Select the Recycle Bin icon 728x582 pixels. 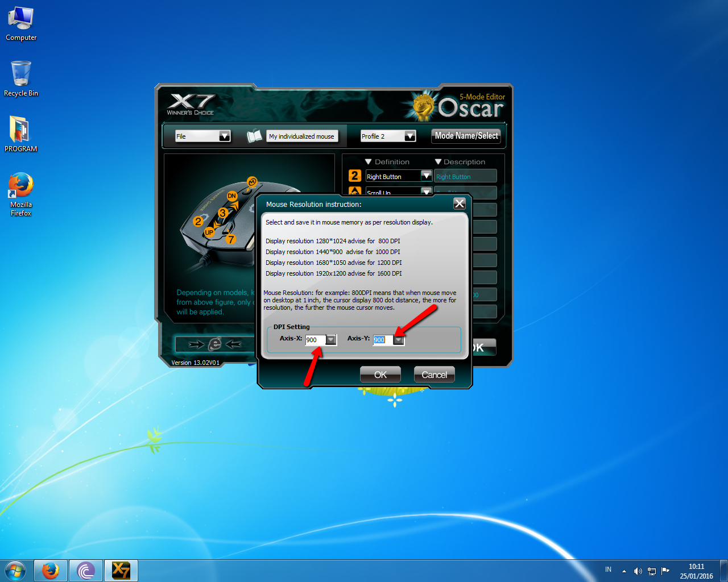coord(21,79)
